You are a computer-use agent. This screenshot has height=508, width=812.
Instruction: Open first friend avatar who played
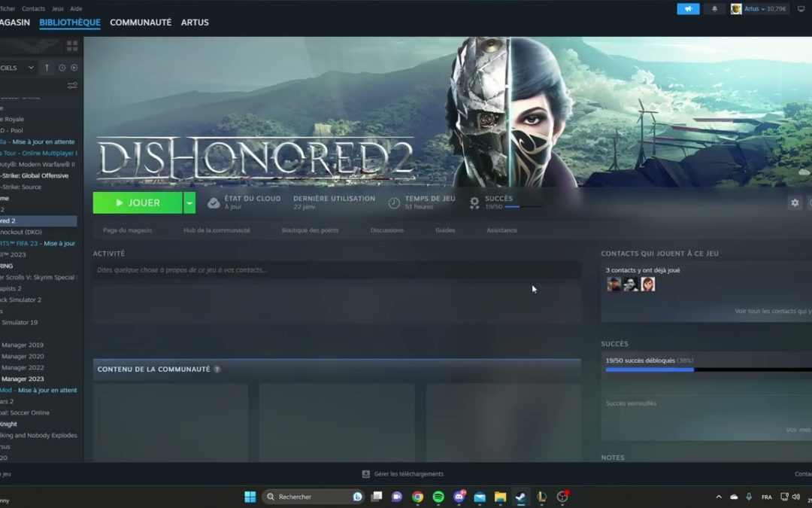click(x=614, y=284)
